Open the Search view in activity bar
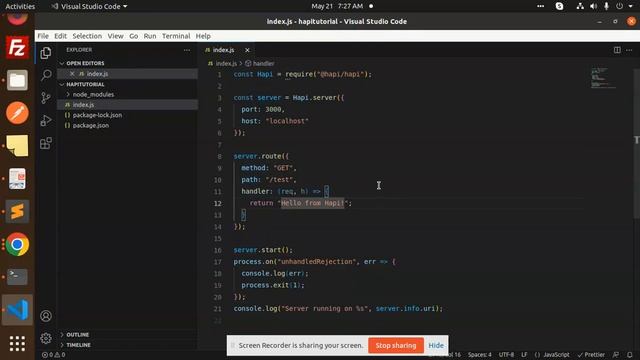 46,75
